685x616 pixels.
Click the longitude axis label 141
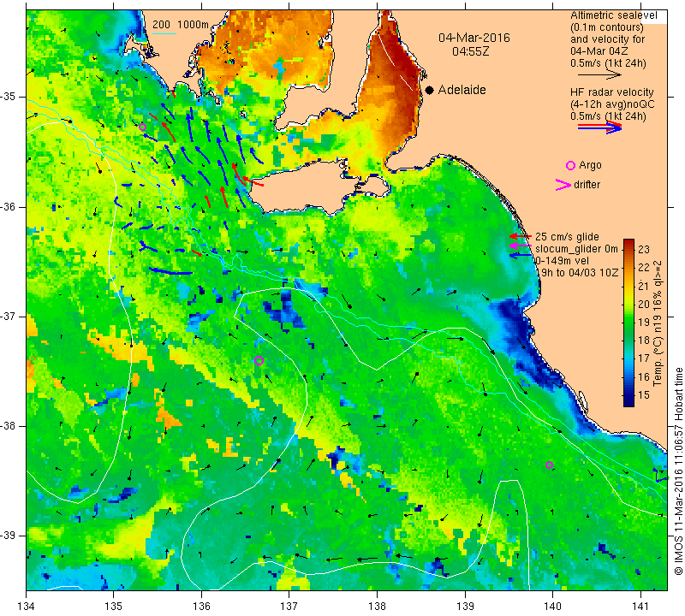[x=640, y=607]
